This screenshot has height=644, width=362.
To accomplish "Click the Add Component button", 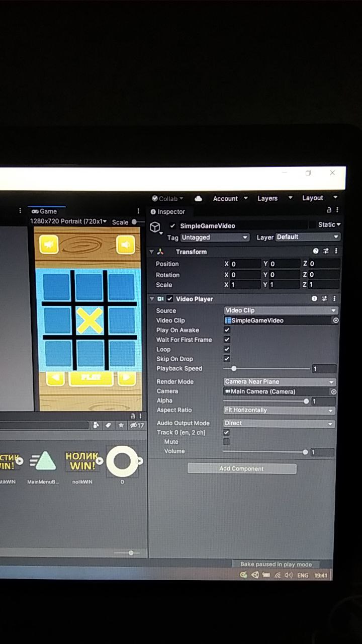I will pos(242,468).
